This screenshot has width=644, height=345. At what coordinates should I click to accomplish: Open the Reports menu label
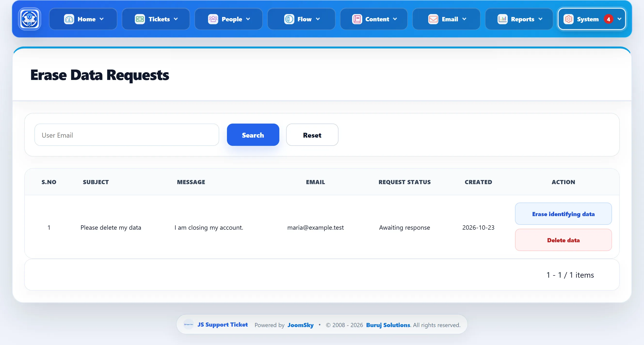523,19
